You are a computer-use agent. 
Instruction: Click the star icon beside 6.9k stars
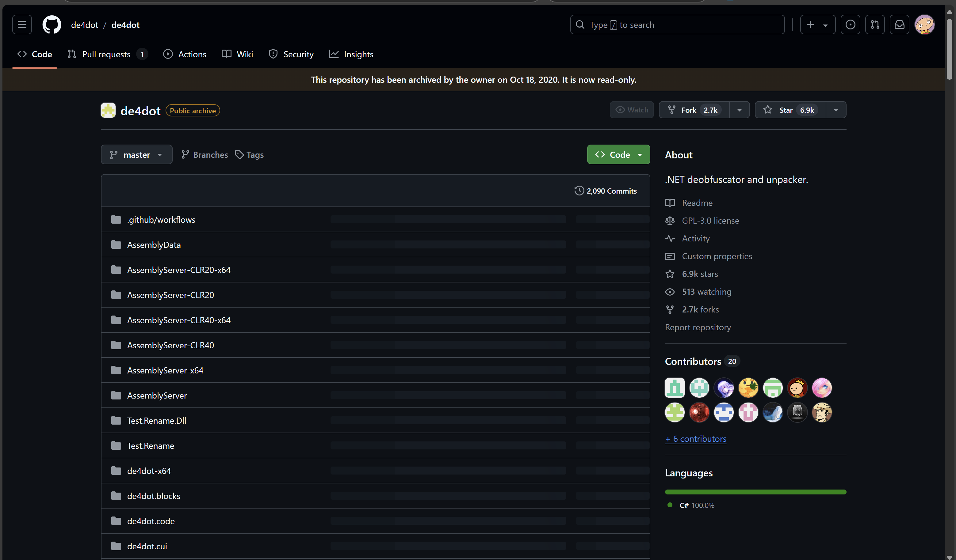pos(670,274)
